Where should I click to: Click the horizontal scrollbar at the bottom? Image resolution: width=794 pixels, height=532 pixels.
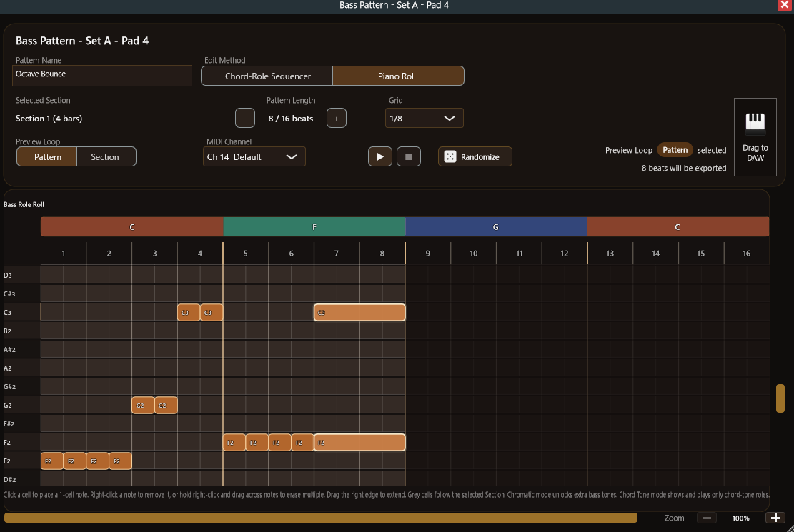tap(321, 518)
